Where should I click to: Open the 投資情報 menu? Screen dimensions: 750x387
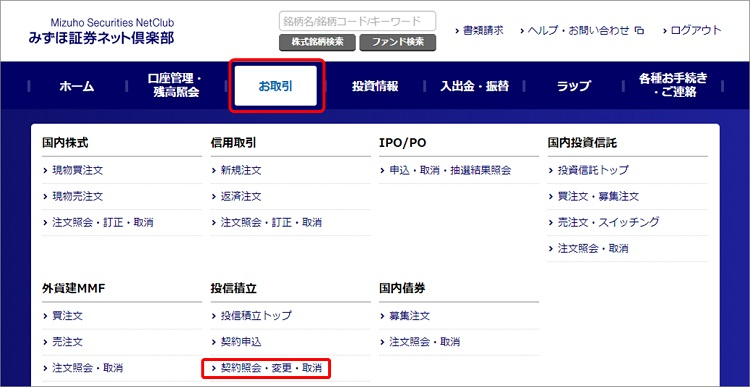(375, 86)
